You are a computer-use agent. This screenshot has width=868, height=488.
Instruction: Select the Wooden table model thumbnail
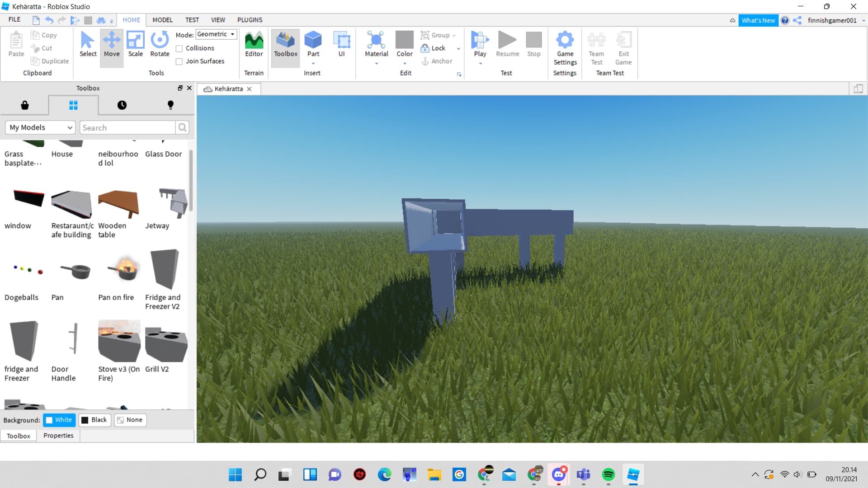click(x=118, y=203)
